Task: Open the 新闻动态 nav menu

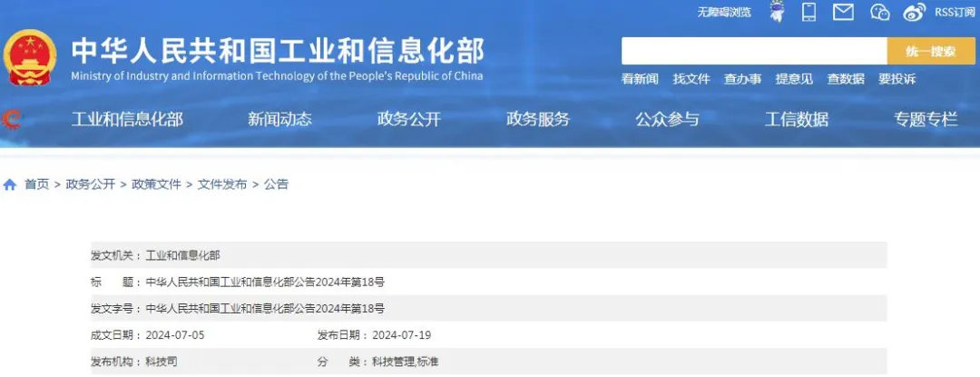Action: [279, 119]
